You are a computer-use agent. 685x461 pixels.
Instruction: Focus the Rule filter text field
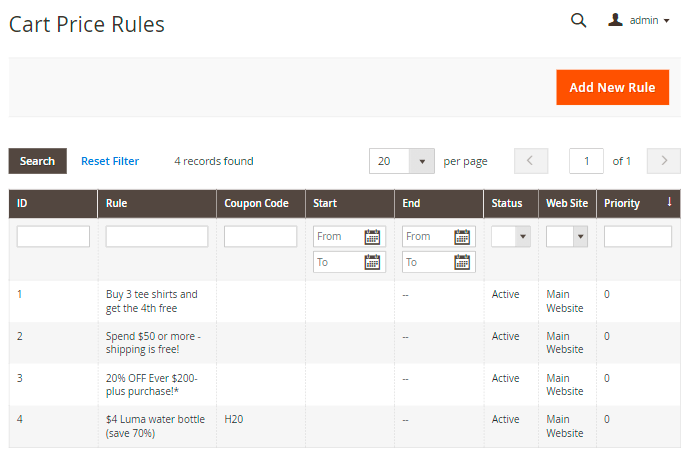click(x=157, y=237)
